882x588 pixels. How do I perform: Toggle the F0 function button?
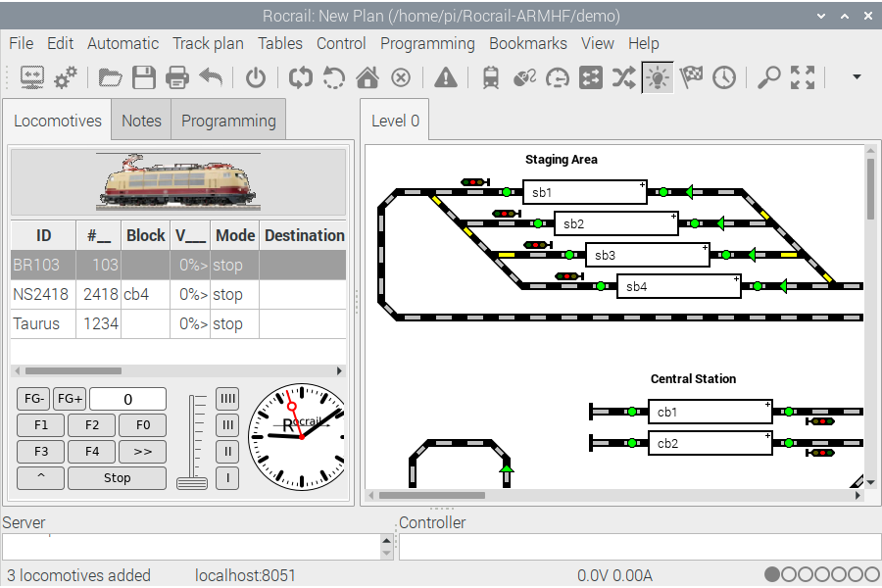coord(142,425)
